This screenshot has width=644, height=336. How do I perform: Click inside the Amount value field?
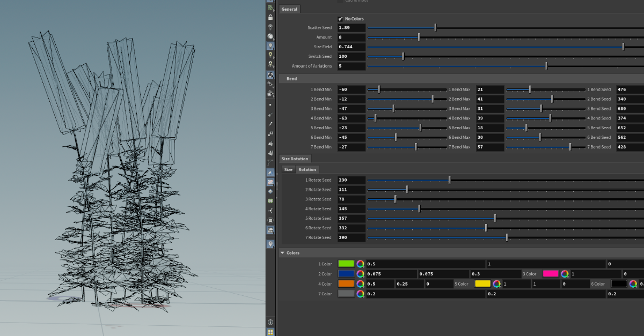click(352, 37)
